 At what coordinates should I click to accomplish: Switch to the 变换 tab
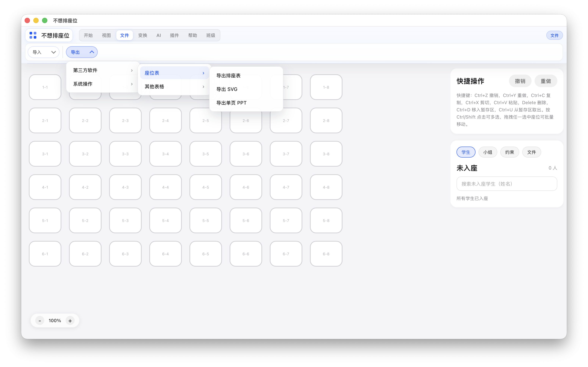point(143,35)
